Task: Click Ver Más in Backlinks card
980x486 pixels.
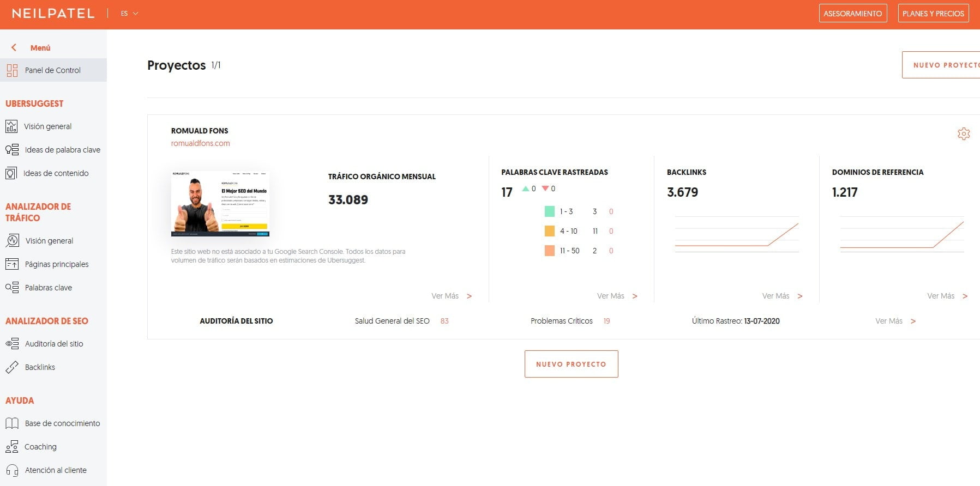Action: click(x=775, y=296)
